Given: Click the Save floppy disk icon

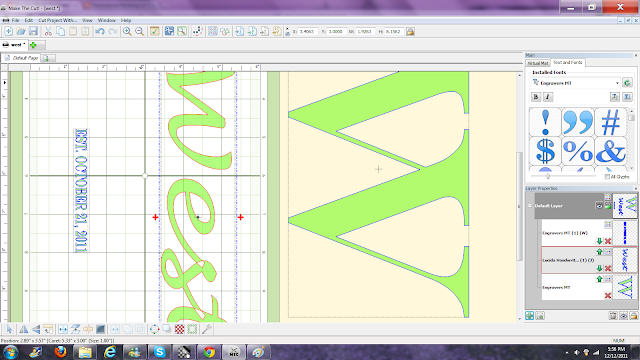Looking at the screenshot, I should (x=33, y=31).
